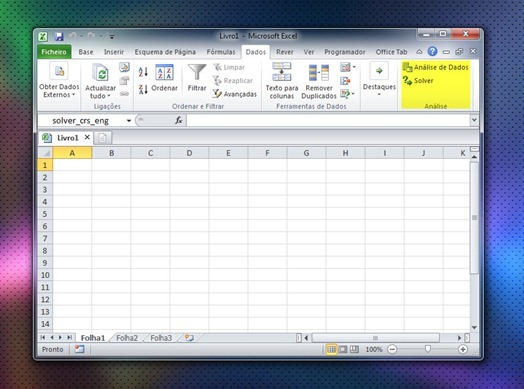524x389 pixels.
Task: Click the Redo arrow in title bar
Action: tap(91, 36)
